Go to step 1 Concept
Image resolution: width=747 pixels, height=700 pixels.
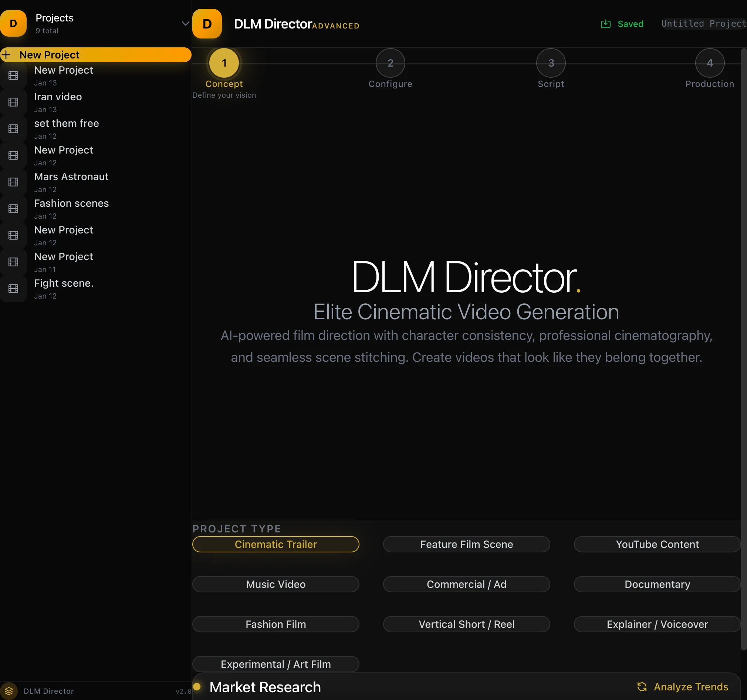click(x=224, y=63)
